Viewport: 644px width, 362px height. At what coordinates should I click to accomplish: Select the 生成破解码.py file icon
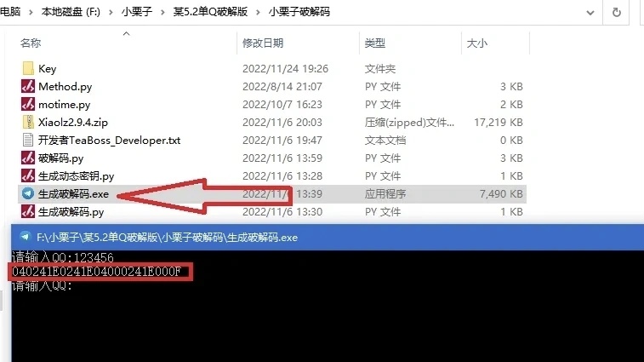click(x=28, y=212)
